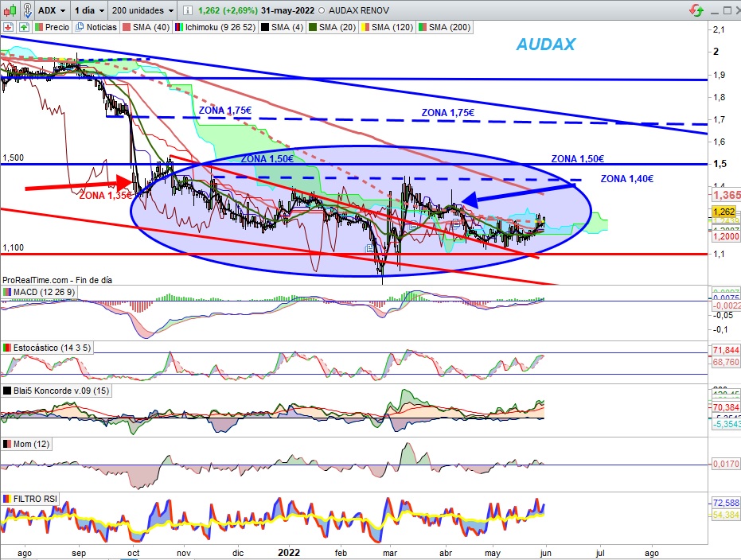Click the 1,100 level label at left
Viewport: 741px width, 560px height.
tap(14, 247)
